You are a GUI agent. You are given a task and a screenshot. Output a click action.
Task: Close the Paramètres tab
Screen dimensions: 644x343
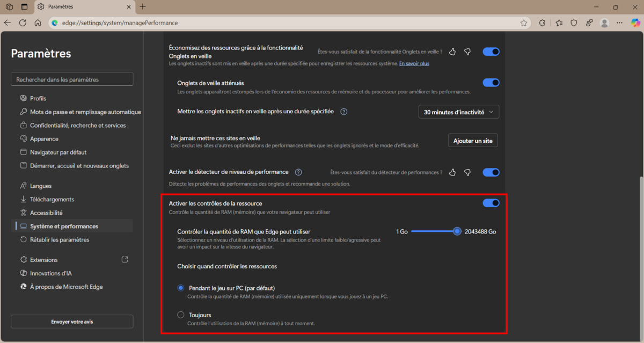pyautogui.click(x=128, y=7)
